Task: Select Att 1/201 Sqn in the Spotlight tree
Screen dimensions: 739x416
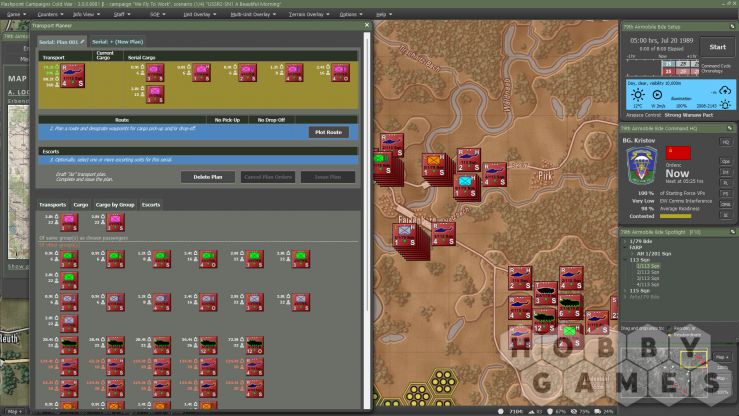Action: [x=654, y=253]
